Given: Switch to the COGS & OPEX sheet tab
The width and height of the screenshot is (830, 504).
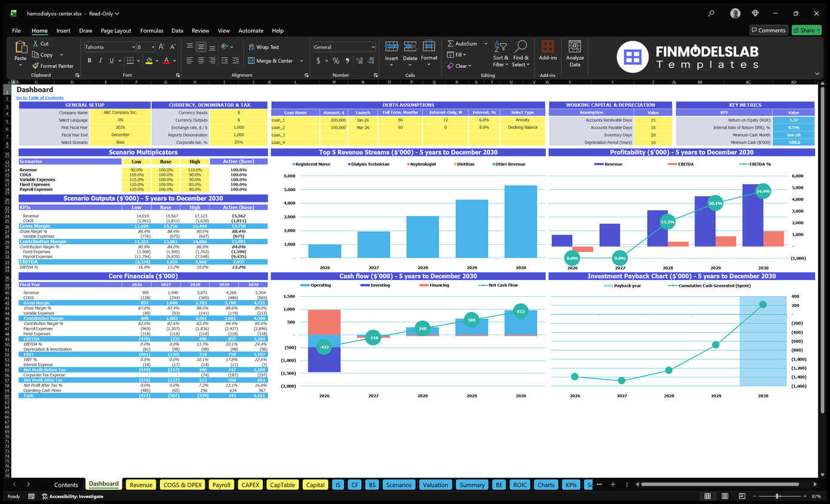Looking at the screenshot, I should click(x=182, y=485).
